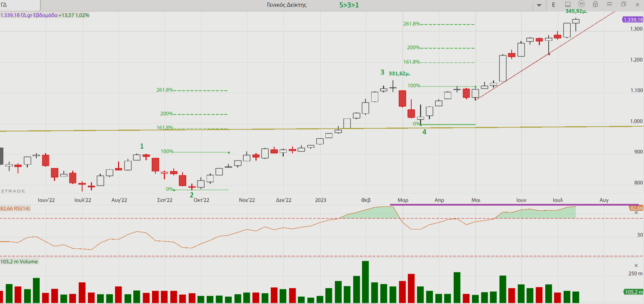
Task: Click the restore window icon
Action: point(623,4)
